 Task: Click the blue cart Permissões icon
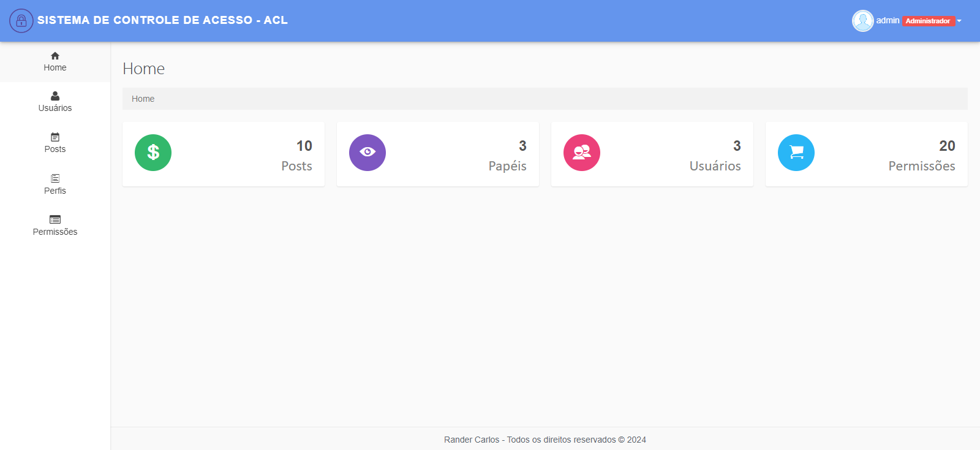[x=796, y=153]
